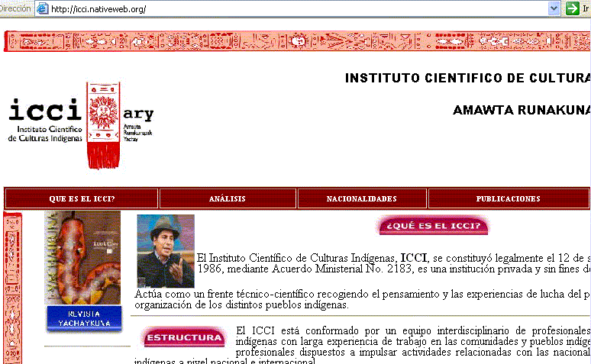The image size is (591, 364).
Task: Click the AMAWTA RUNAKUNA heading text
Action: tap(522, 110)
